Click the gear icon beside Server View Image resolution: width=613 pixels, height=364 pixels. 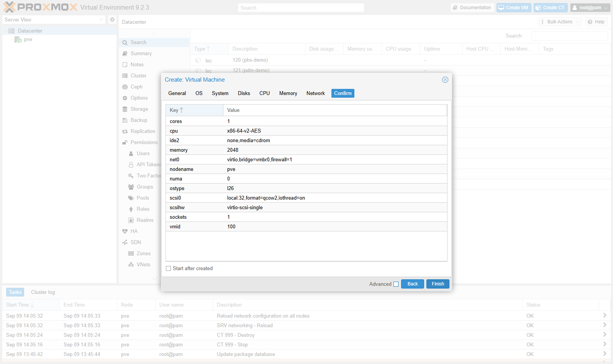click(112, 20)
